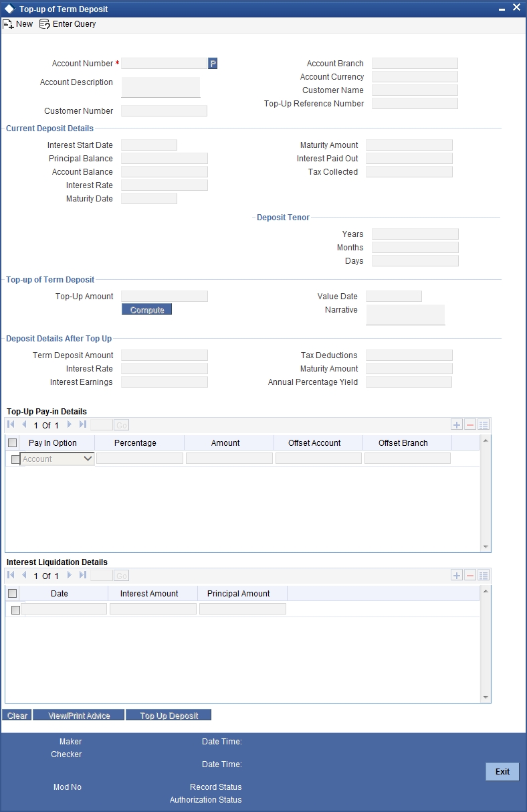The height and width of the screenshot is (812, 527).
Task: Minimize the Top-up of Term Deposit window
Action: tap(502, 8)
